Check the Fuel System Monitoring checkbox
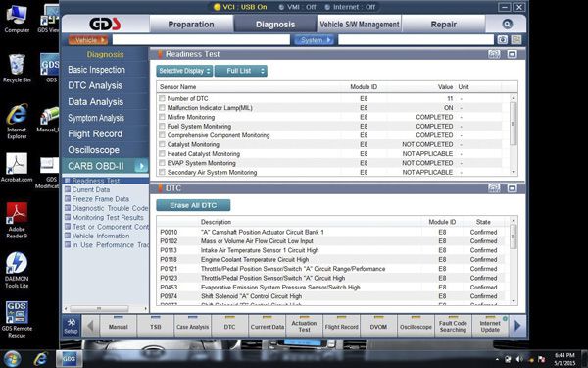Screen dimensions: 588x368 (162, 127)
